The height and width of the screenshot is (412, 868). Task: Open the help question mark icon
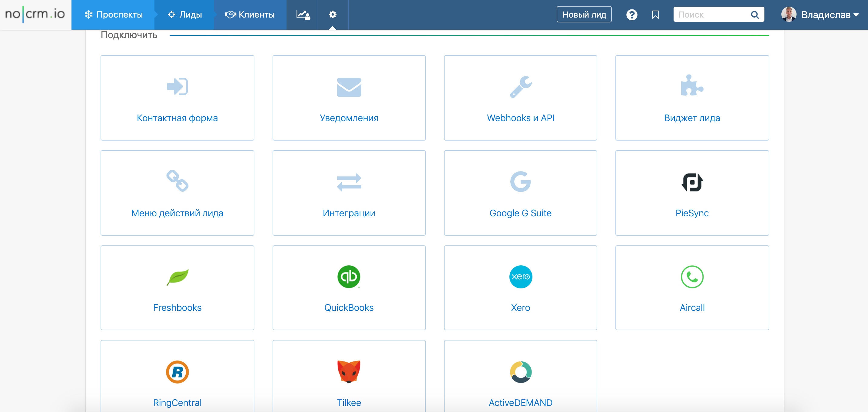631,15
